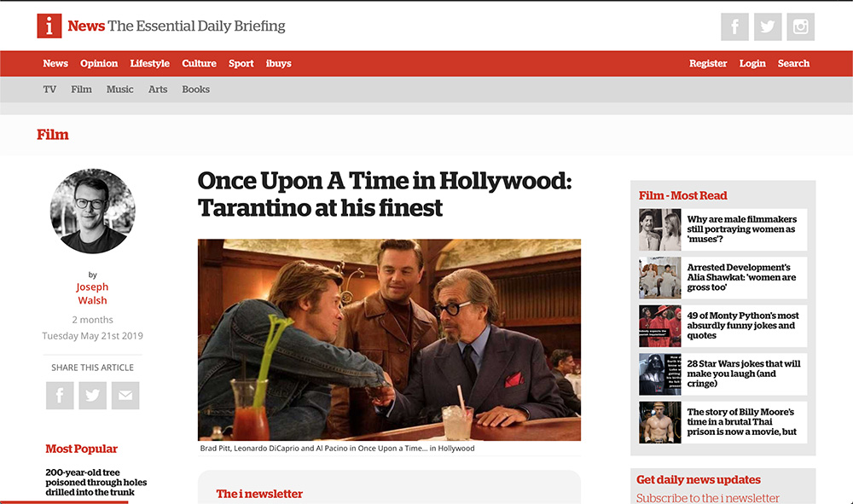Open the Sport section
This screenshot has width=853, height=504.
pos(241,64)
